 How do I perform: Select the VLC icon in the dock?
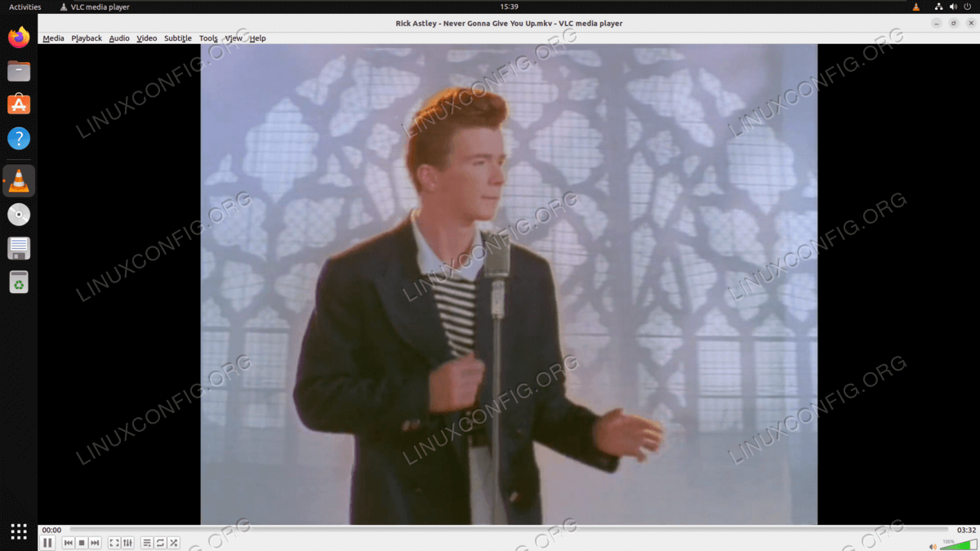click(x=19, y=180)
